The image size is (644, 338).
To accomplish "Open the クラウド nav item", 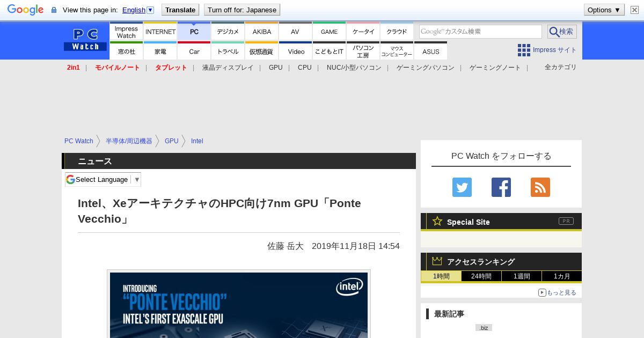I will [397, 32].
